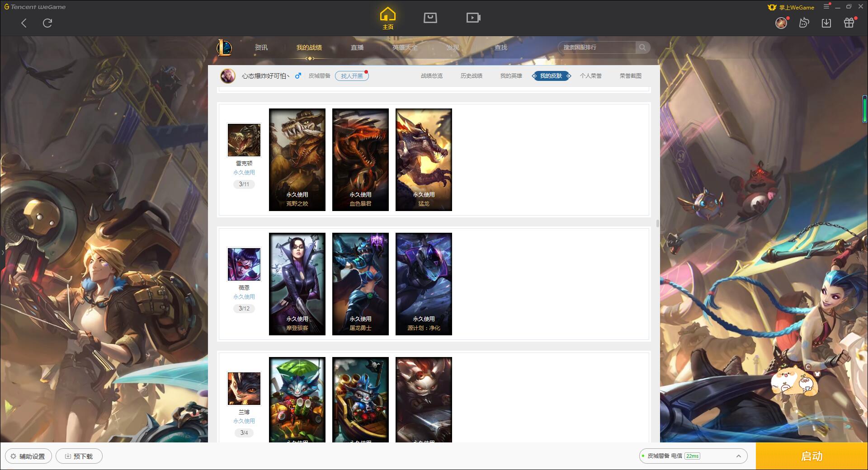Image resolution: width=868 pixels, height=470 pixels.
Task: Switch to 个人荣誉 sub-tab
Action: pos(591,76)
